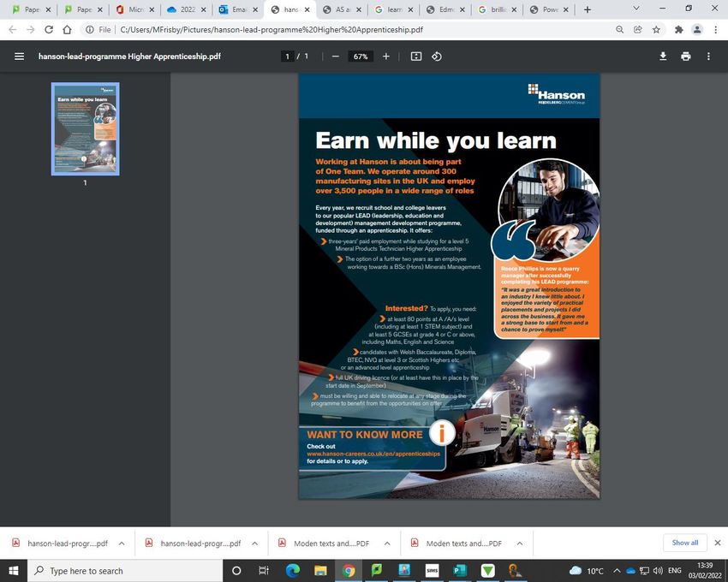This screenshot has height=582, width=728.
Task: Show all downloads
Action: point(685,543)
